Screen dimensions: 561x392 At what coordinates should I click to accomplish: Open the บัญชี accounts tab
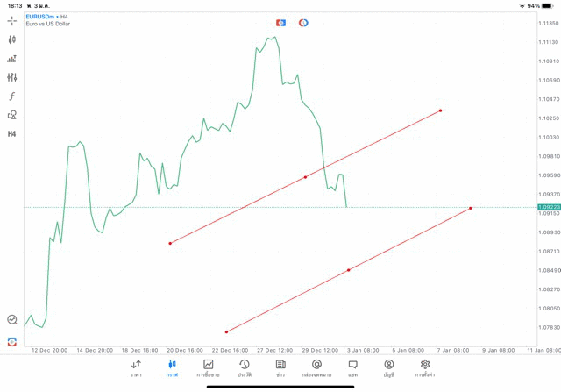pos(388,368)
